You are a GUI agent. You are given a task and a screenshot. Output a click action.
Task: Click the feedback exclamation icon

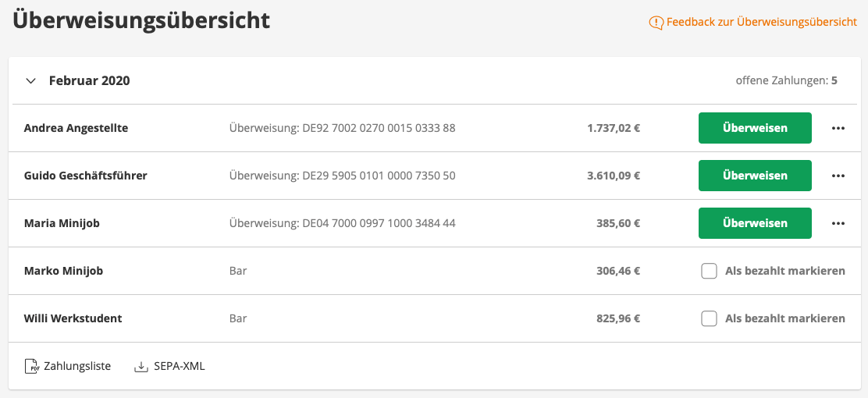656,23
